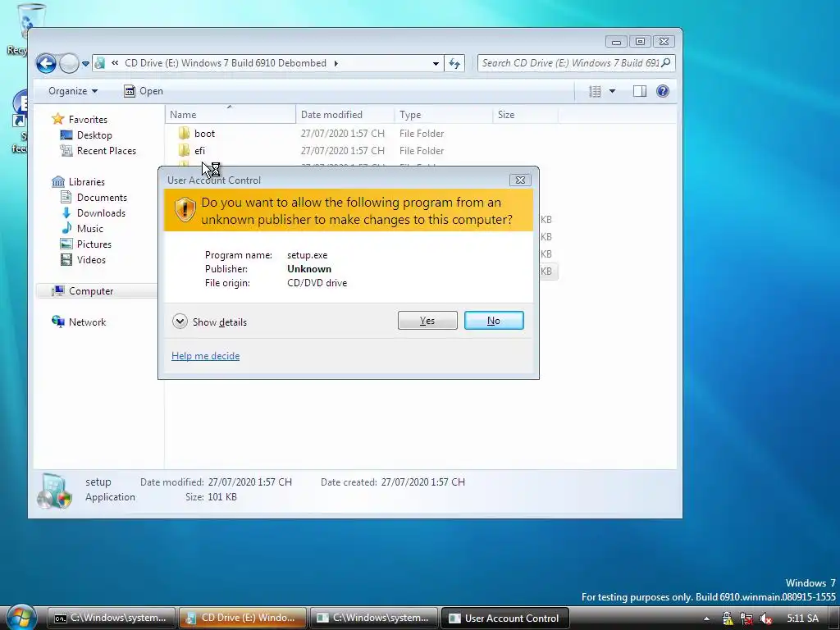
Task: Click the Forward navigation button in Explorer
Action: point(69,63)
